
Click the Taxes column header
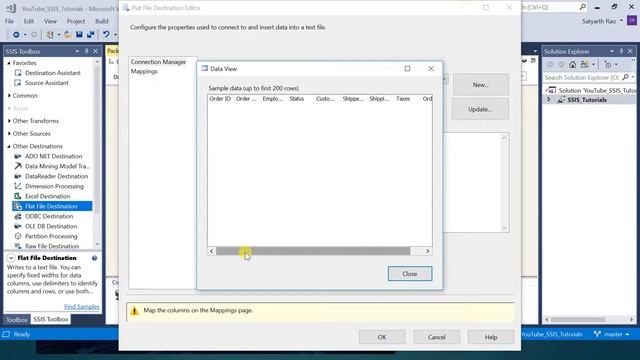403,99
